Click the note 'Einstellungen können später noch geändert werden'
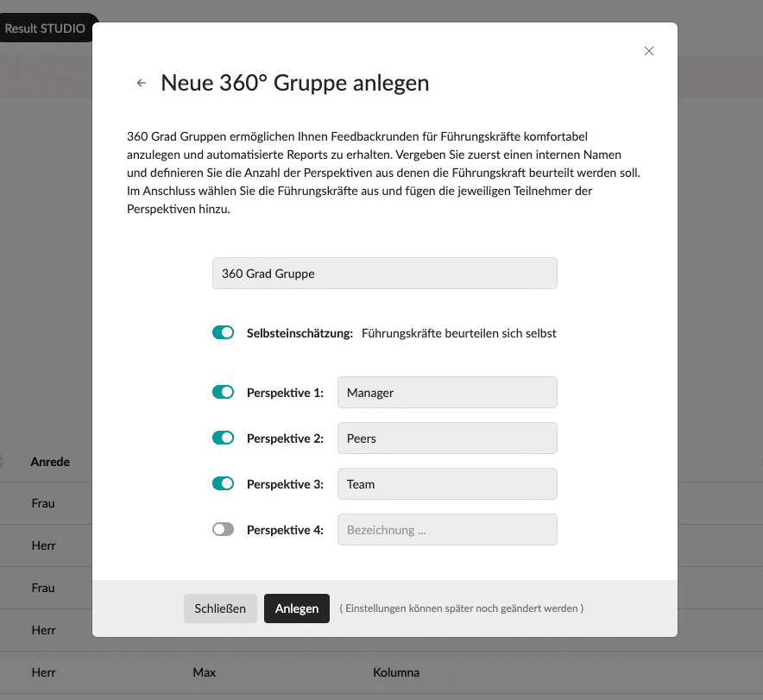 [461, 608]
